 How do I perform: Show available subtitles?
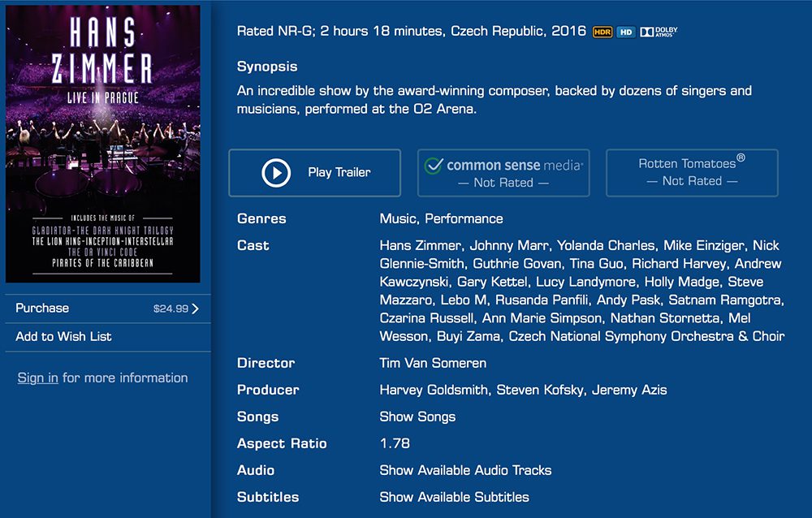[454, 497]
